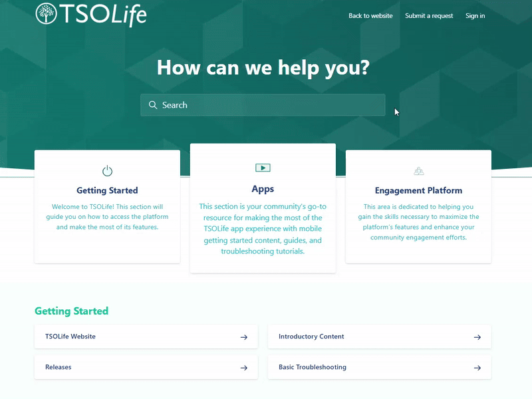Open the Getting Started card title
This screenshot has height=399, width=532.
tap(107, 190)
